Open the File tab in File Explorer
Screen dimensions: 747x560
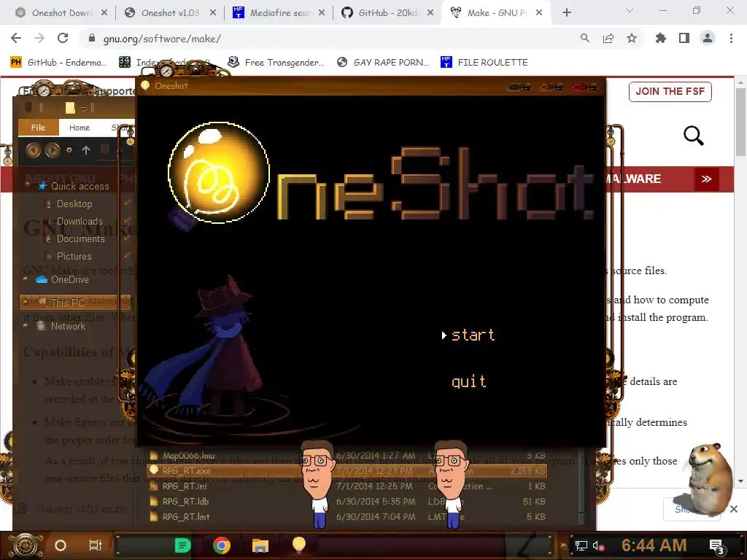(38, 127)
